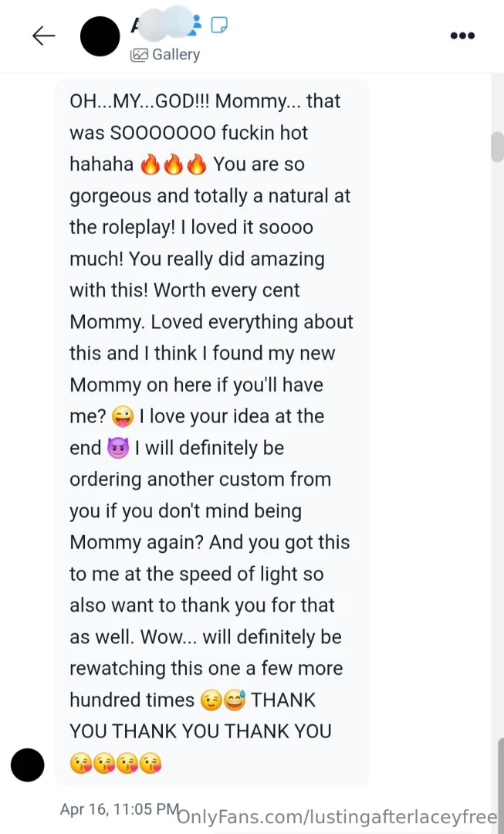Click the sender avatar beside the message
504x834 pixels.
pos(28,765)
